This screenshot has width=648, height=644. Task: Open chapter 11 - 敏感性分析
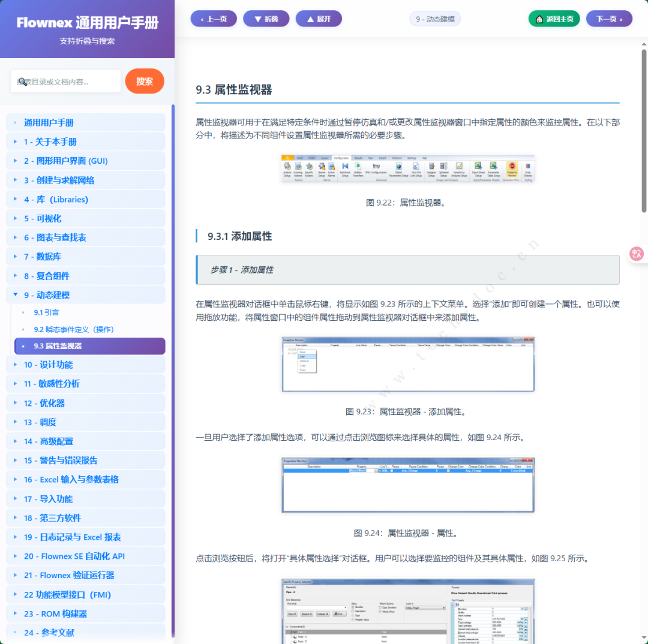click(x=86, y=384)
